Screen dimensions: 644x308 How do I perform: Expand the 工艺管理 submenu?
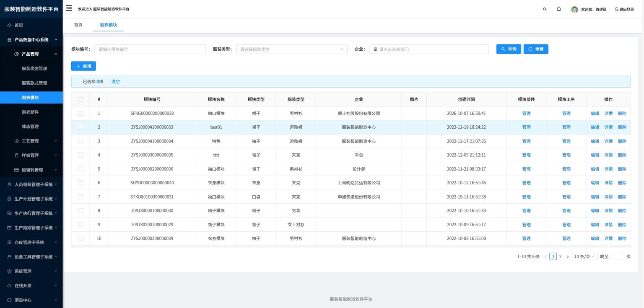31,141
